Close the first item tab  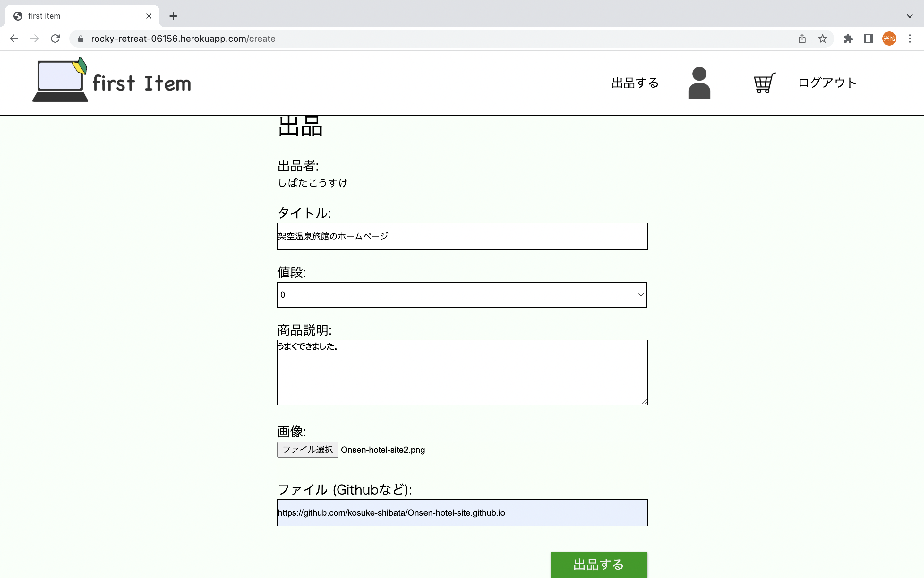click(x=149, y=16)
